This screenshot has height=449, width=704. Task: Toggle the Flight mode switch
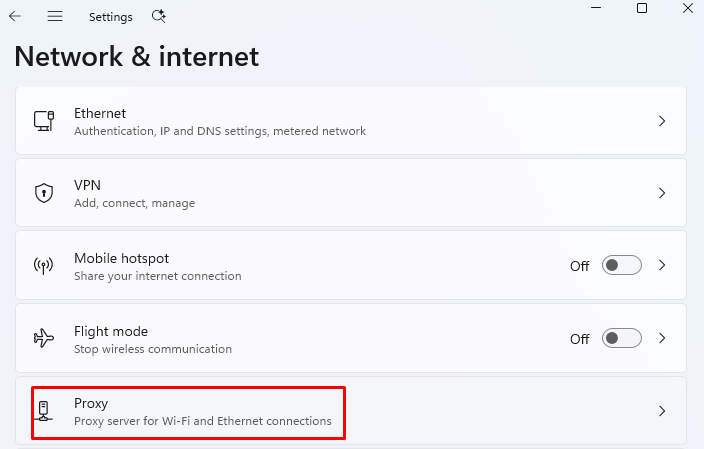[621, 338]
